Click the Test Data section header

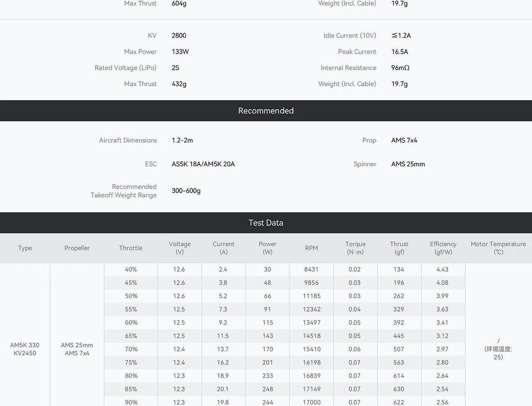pos(266,223)
